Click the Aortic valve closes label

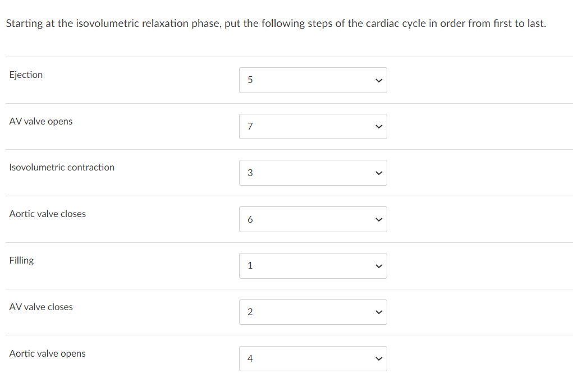pos(47,214)
